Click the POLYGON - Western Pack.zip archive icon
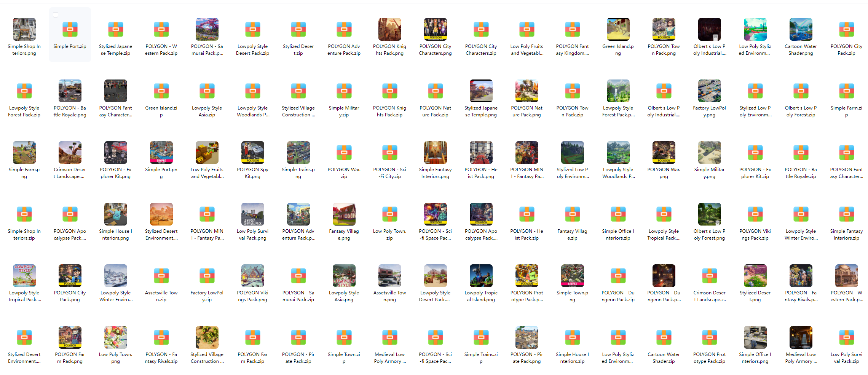Screen dimensions: 868x375 [161, 29]
